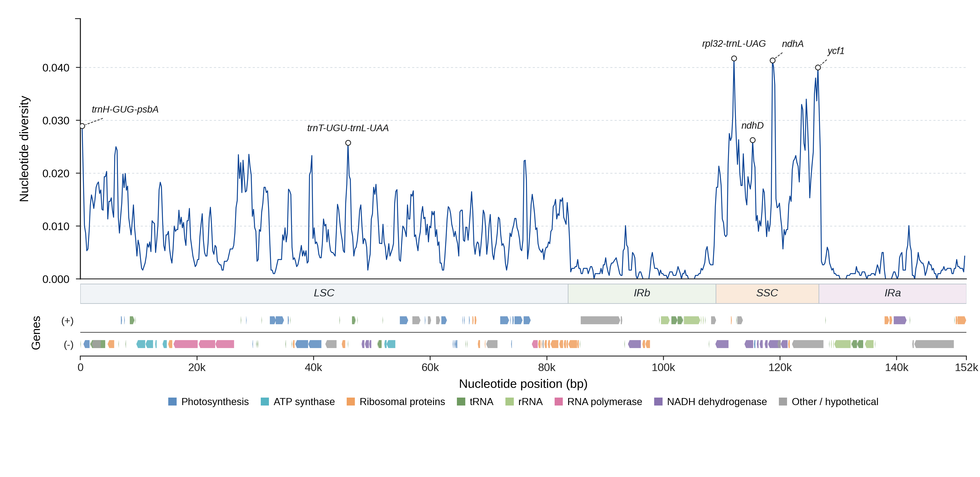Click the 'trnH-GUG-psbA' annotation label
The height and width of the screenshot is (477, 980).
(x=125, y=110)
